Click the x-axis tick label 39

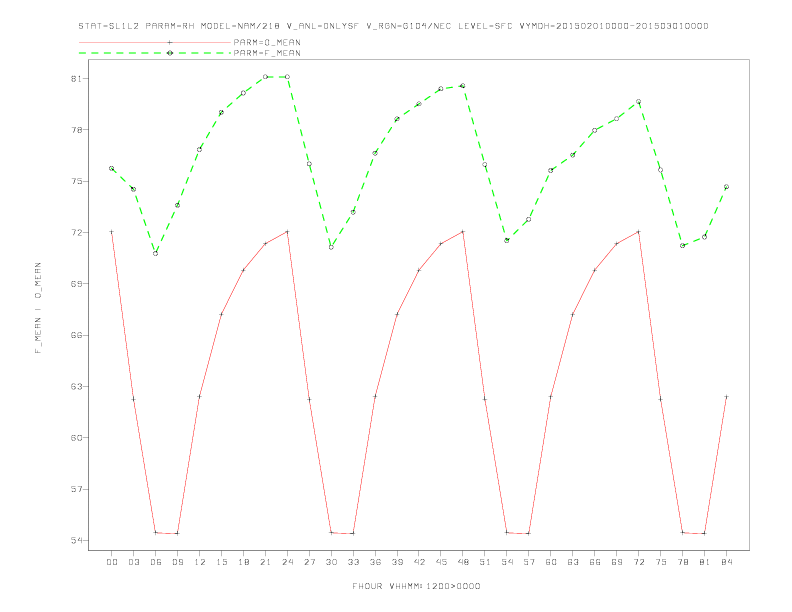pyautogui.click(x=397, y=562)
